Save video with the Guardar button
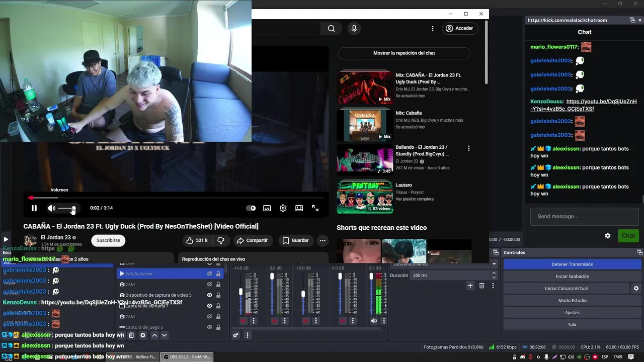Screen dimensions: 644x362 (295, 240)
